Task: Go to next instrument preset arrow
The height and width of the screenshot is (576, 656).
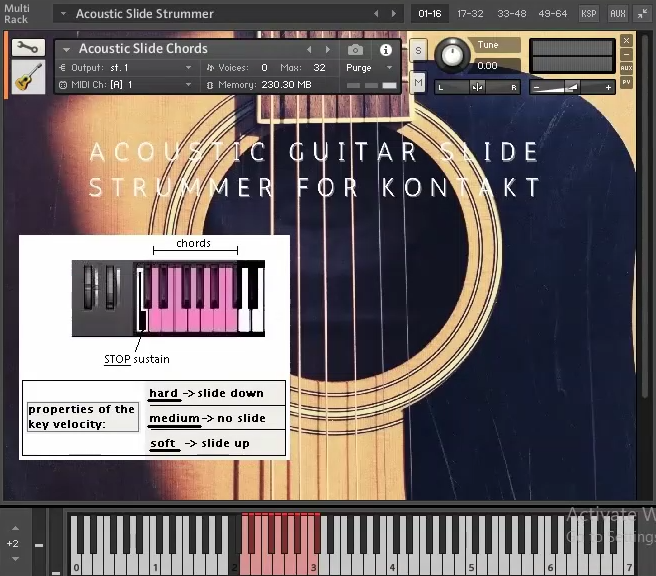Action: pos(328,50)
